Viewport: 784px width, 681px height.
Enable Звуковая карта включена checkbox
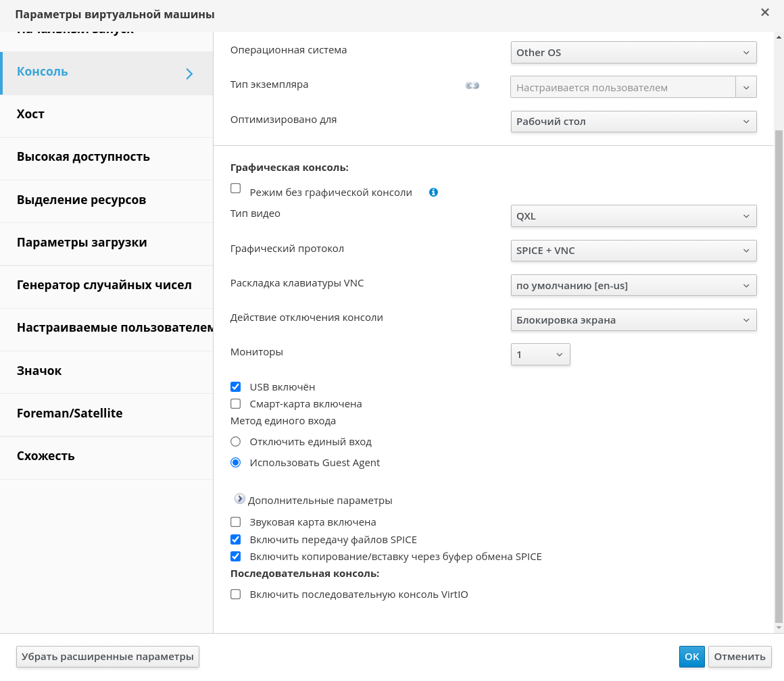tap(236, 522)
